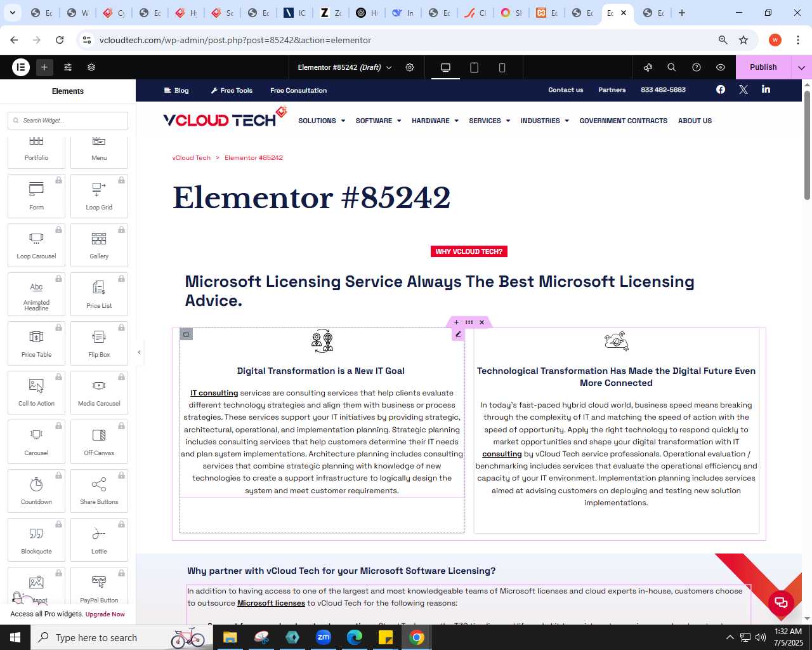Open the Facebook social icon
812x650 pixels.
point(721,90)
